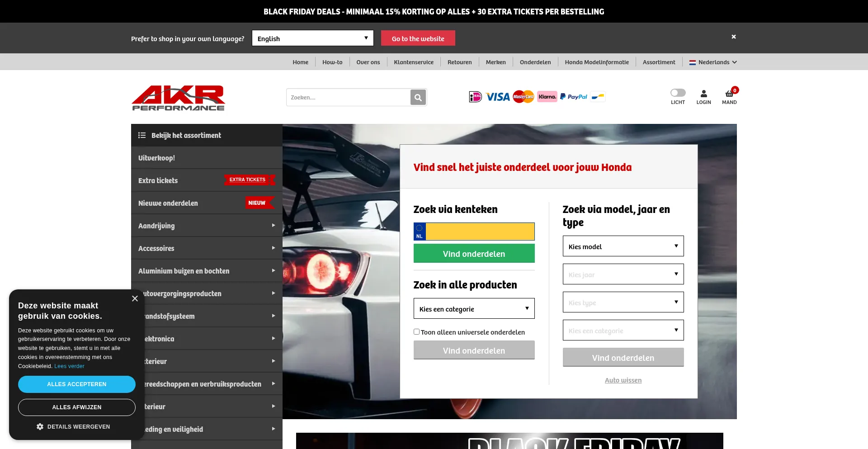The height and width of the screenshot is (449, 868).
Task: Check 'Toon alleen universele onderdelen' checkbox
Action: (x=416, y=332)
